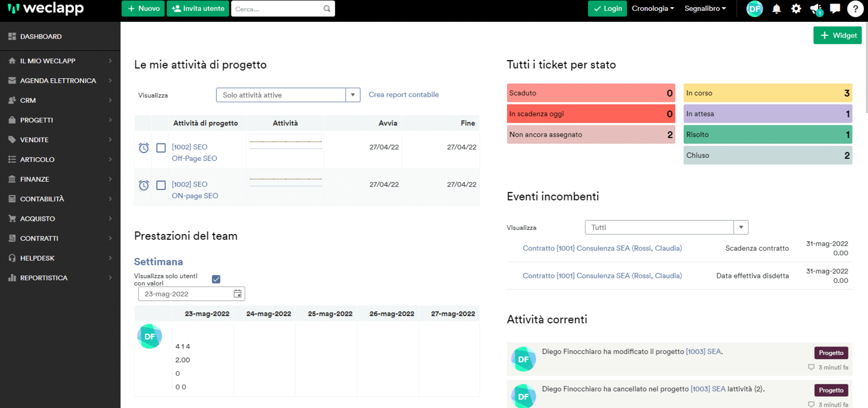868x408 pixels.
Task: Click the green Login button
Action: tap(607, 9)
